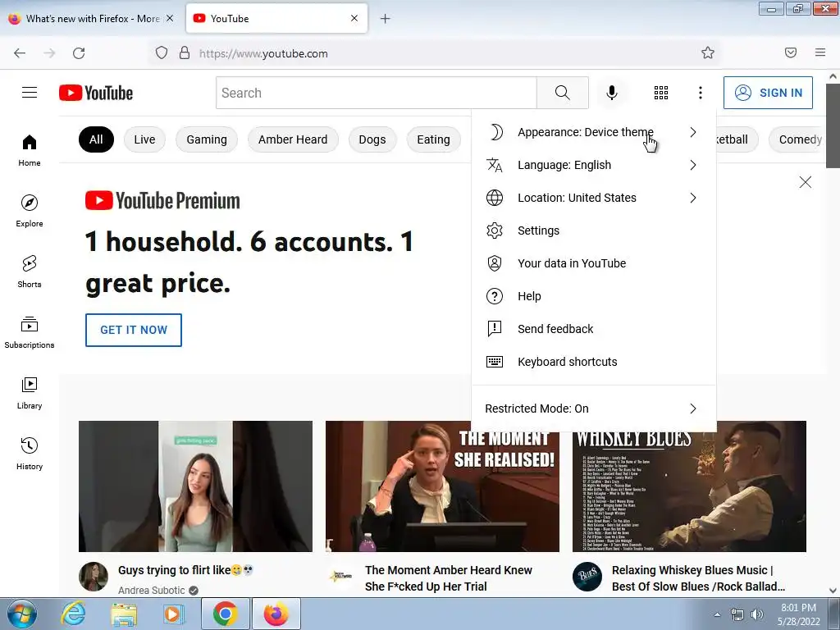Expand Location: United States submenu

(x=594, y=198)
